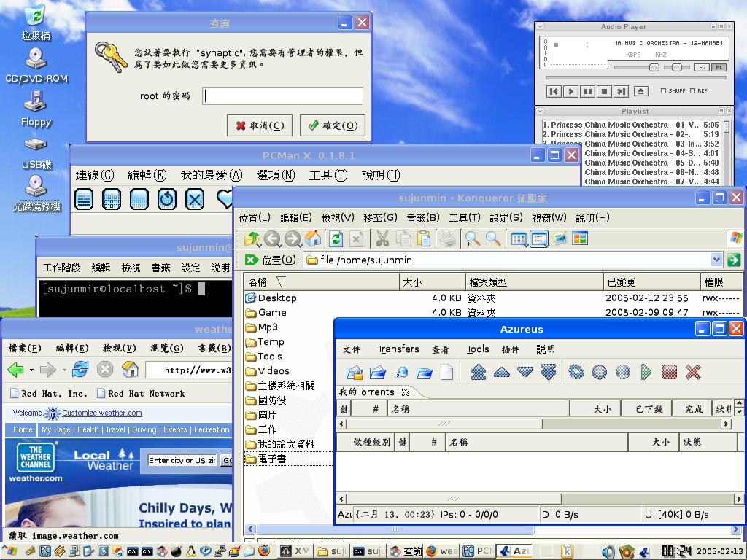Image resolution: width=747 pixels, height=560 pixels.
Task: Open Playlist window menu arrow
Action: (x=541, y=111)
